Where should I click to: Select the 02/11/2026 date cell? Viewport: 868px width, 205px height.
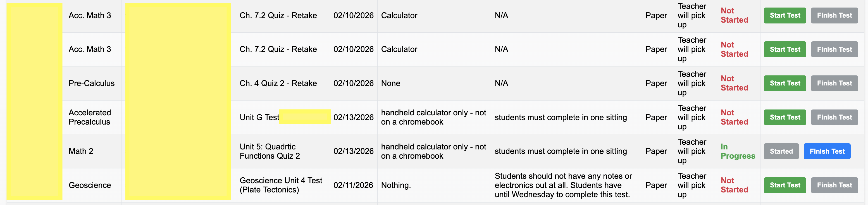click(x=353, y=185)
